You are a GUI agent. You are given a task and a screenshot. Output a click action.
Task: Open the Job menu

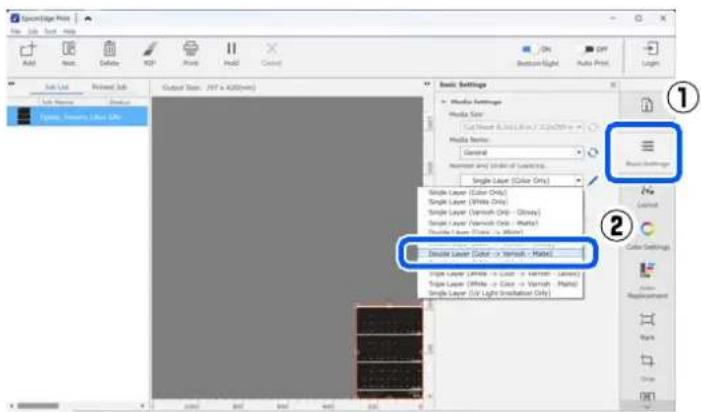tap(33, 31)
